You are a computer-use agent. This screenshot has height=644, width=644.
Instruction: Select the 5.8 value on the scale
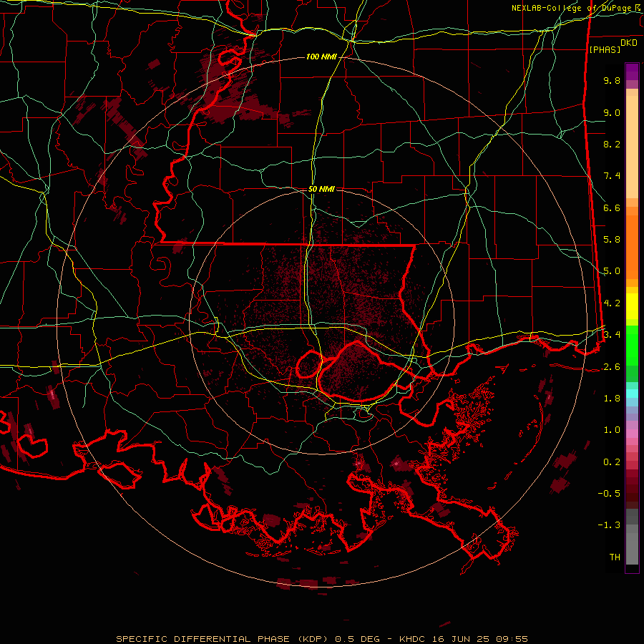pyautogui.click(x=612, y=240)
